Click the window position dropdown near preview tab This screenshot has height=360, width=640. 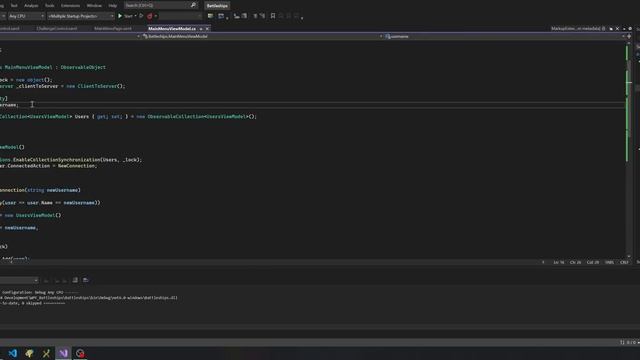pyautogui.click(x=624, y=29)
